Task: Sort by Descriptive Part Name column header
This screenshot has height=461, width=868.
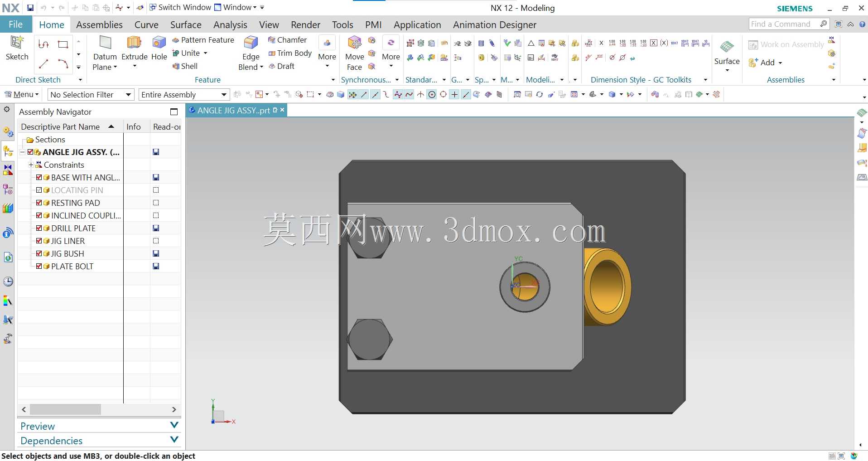Action: click(x=70, y=126)
